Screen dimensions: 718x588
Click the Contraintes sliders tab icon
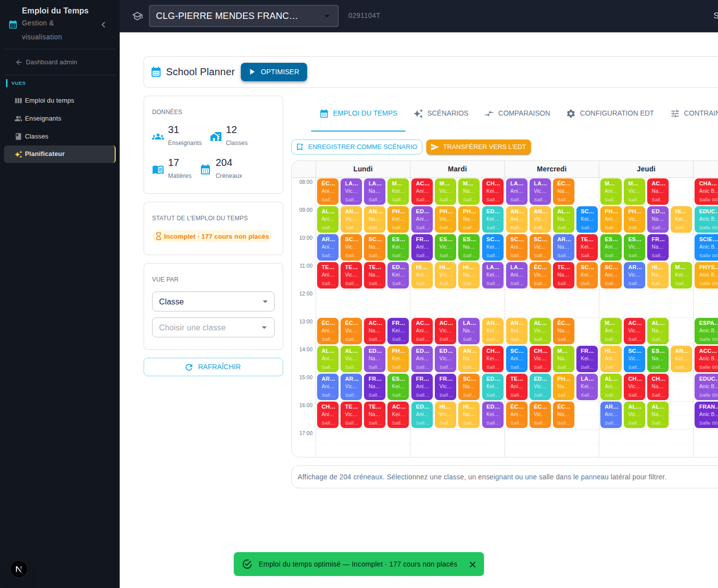675,114
